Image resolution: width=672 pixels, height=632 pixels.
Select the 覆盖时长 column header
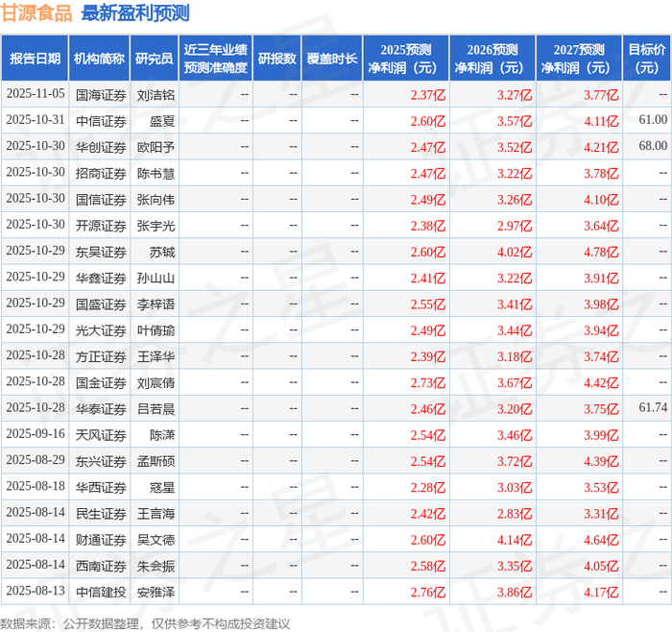coord(332,59)
